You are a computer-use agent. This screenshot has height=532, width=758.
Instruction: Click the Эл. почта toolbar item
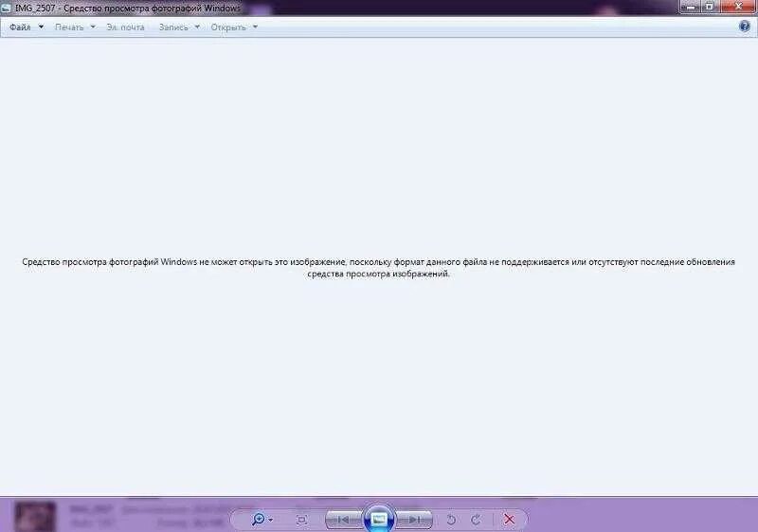(125, 27)
